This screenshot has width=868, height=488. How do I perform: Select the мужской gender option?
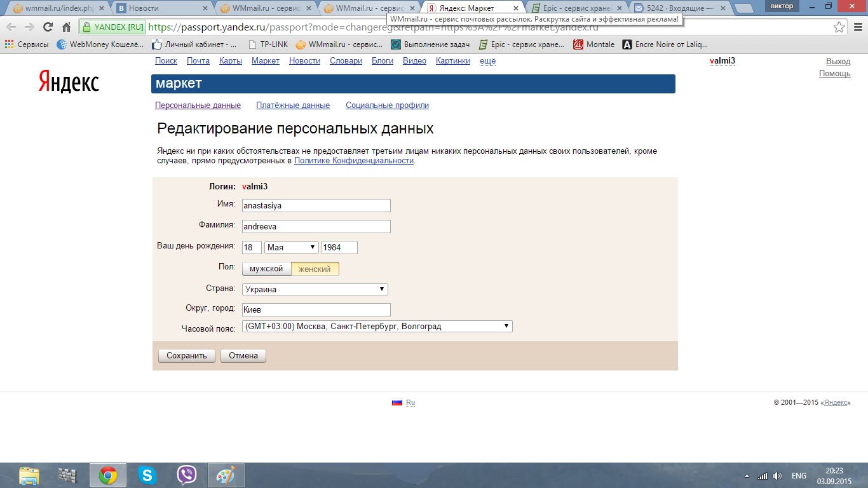(x=266, y=269)
